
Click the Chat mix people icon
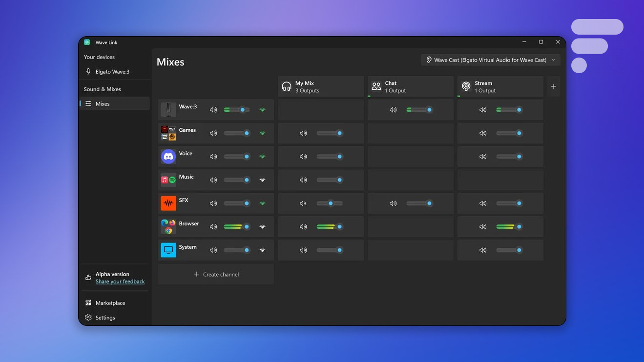pyautogui.click(x=376, y=87)
